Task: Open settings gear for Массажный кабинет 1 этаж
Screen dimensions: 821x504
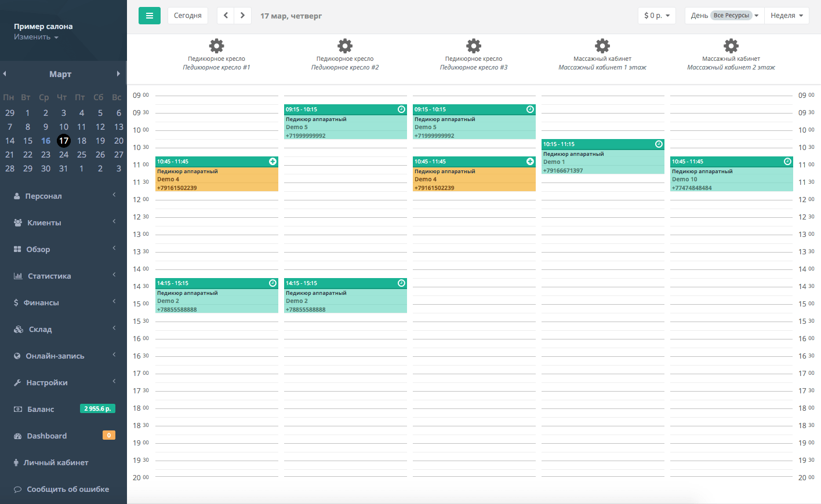Action: pos(602,46)
